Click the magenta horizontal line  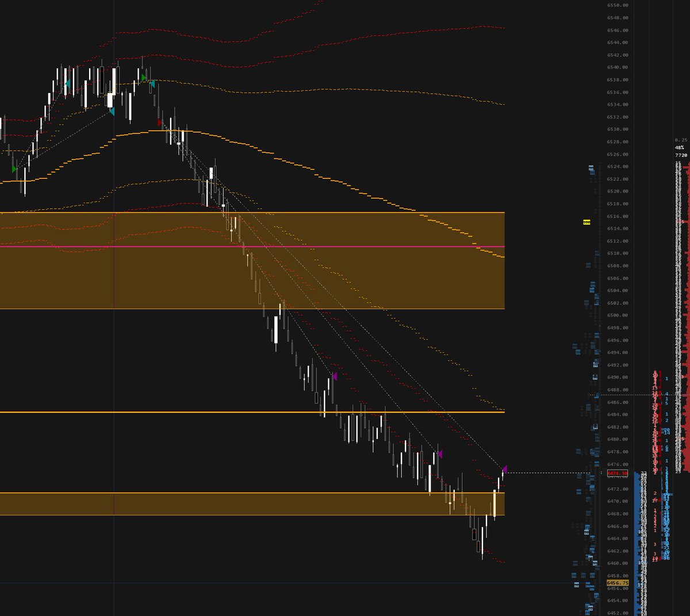click(x=252, y=247)
